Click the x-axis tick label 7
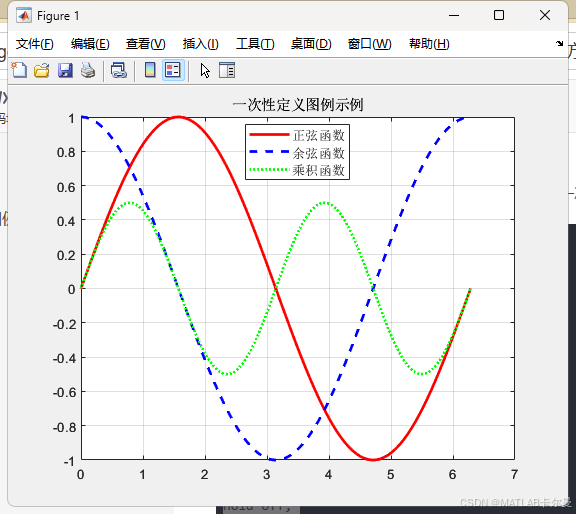Viewport: 576px width, 514px height. (514, 474)
